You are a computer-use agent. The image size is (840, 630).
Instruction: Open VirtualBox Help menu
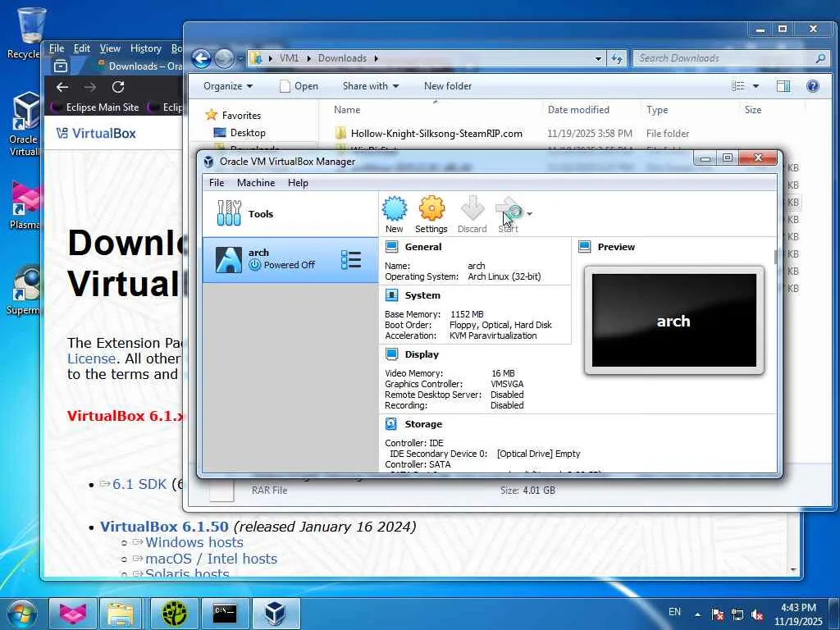coord(298,183)
